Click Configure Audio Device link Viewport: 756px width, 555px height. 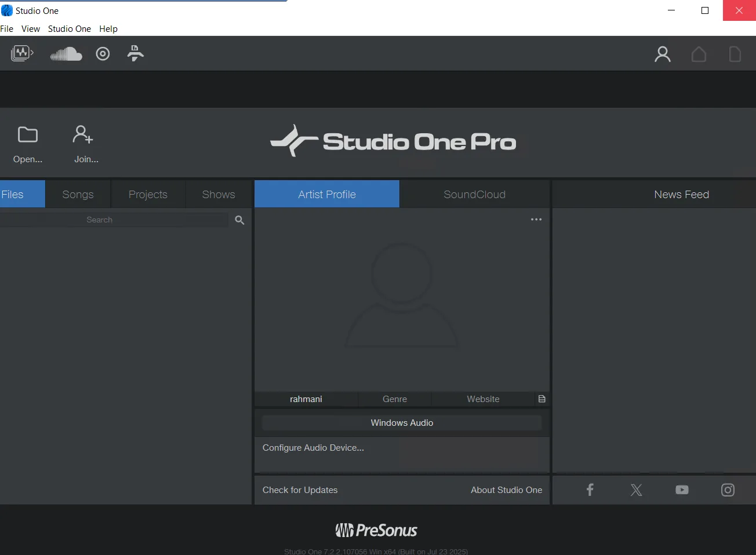click(313, 448)
